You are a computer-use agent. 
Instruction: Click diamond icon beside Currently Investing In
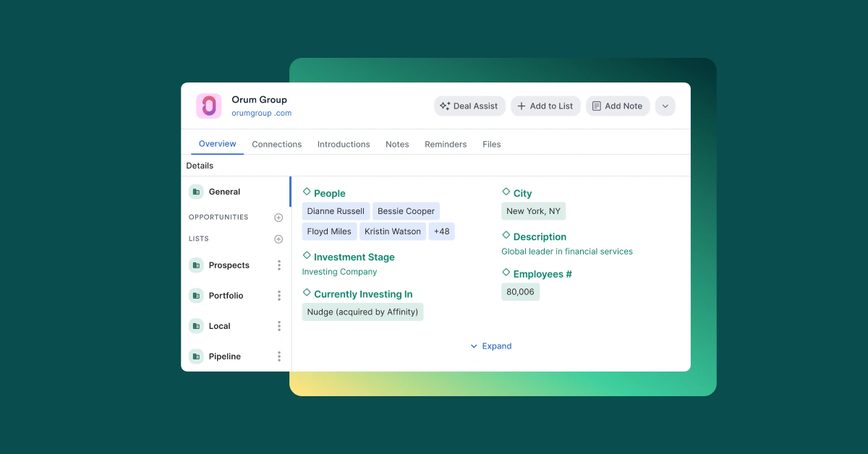tap(307, 293)
